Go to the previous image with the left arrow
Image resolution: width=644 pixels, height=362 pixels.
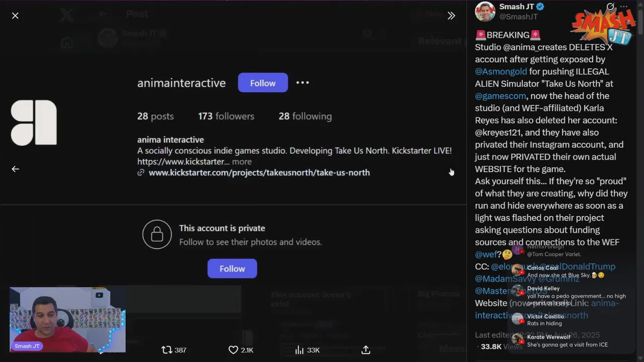click(x=15, y=169)
